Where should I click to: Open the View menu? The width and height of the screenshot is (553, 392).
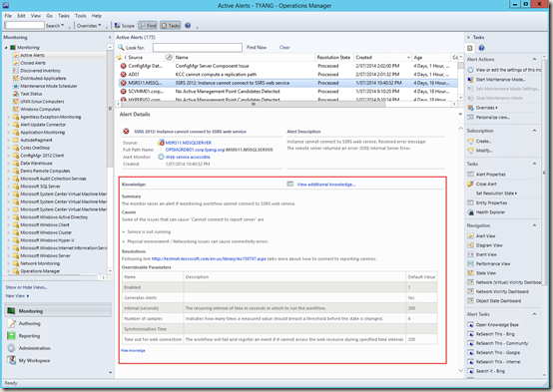36,16
